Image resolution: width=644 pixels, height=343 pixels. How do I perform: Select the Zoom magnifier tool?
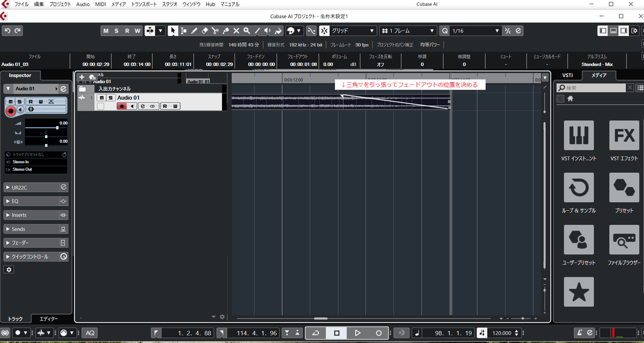click(246, 31)
